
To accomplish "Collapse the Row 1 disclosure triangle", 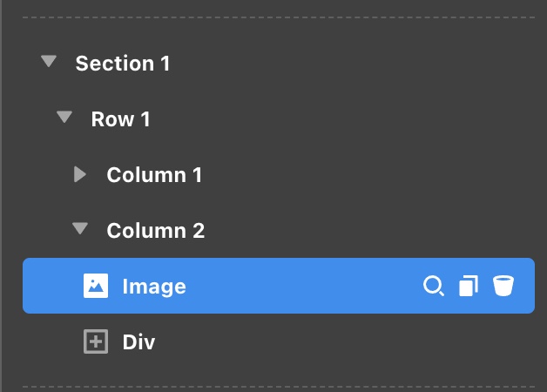I will [x=64, y=117].
